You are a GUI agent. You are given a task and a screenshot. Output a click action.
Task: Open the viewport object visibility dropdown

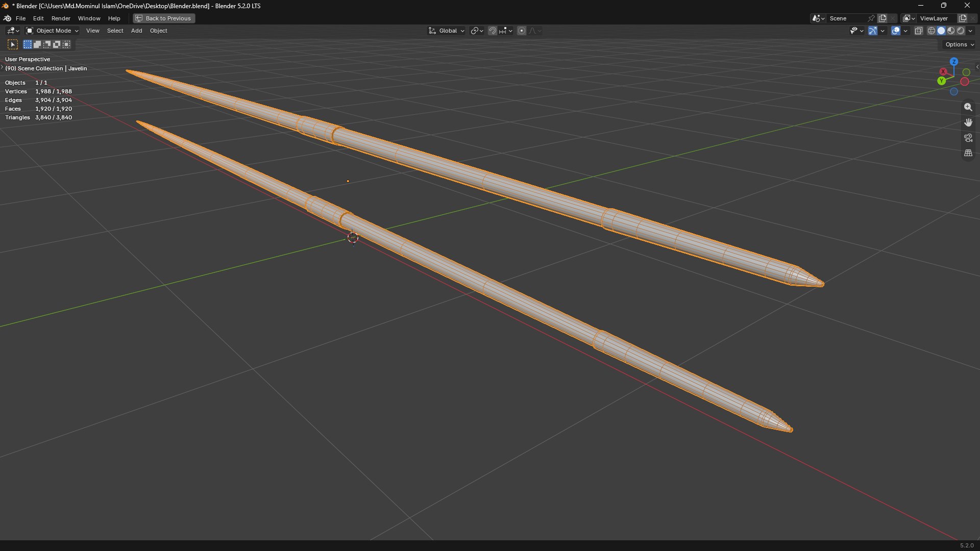[x=856, y=31]
